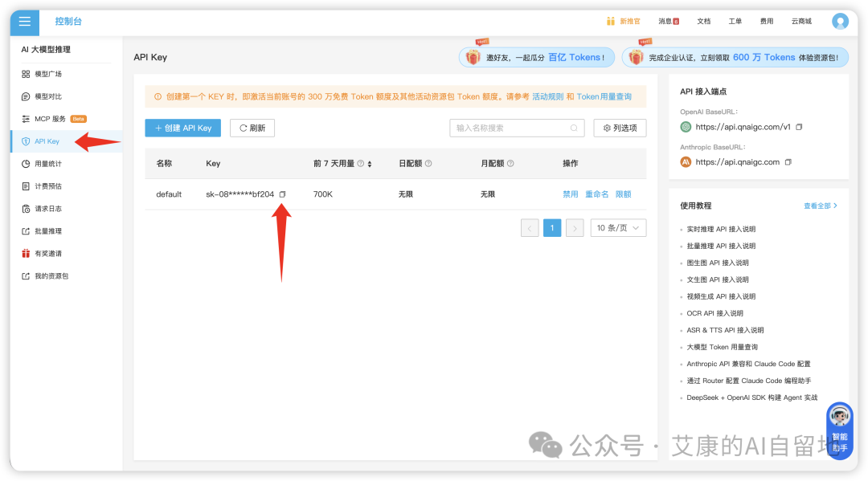868x481 pixels.
Task: Open OCR API 接入说明 tutorial
Action: (x=714, y=313)
